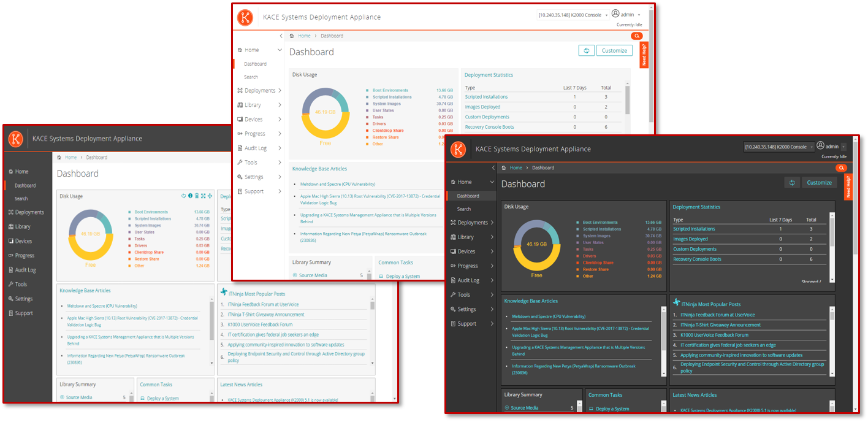Refresh the dashboard in the dark window
868x422 pixels.
[x=792, y=182]
